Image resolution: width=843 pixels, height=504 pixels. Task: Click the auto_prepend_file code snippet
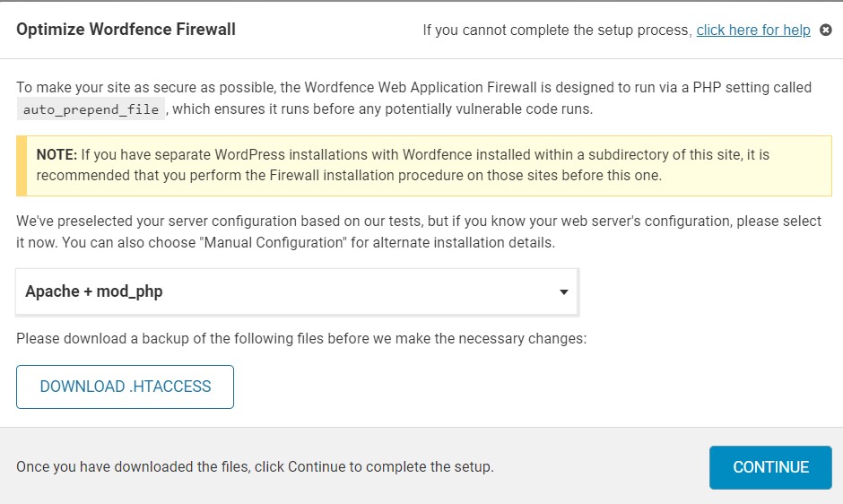point(91,109)
